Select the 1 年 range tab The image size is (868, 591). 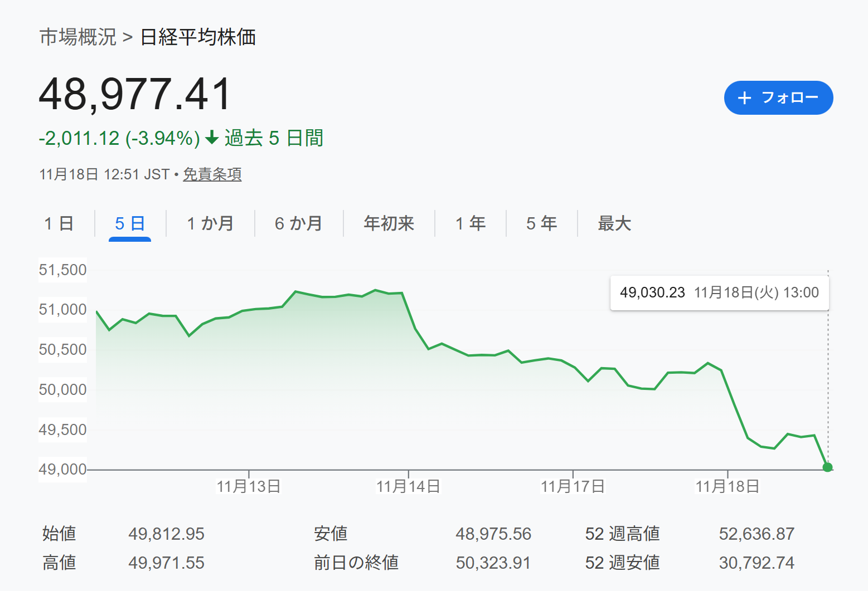click(x=471, y=224)
